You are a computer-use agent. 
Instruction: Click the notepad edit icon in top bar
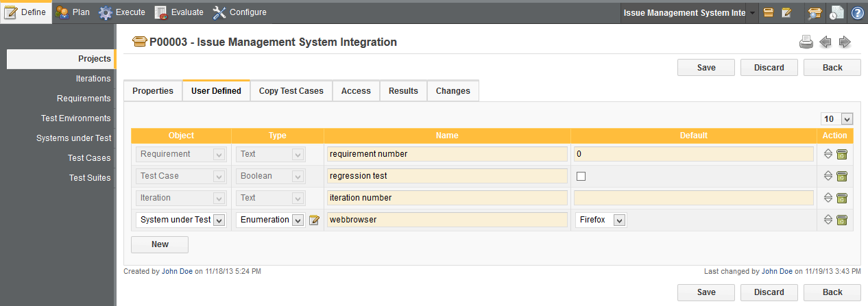point(786,13)
